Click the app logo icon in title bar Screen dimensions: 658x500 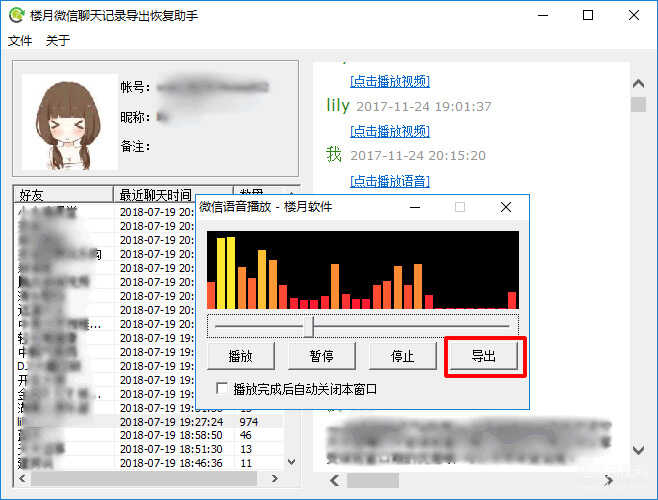16,15
